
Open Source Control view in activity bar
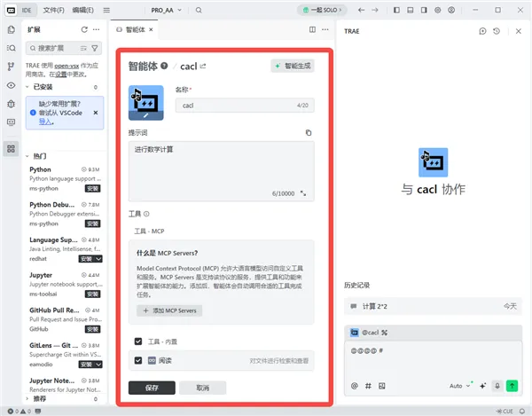tap(11, 67)
